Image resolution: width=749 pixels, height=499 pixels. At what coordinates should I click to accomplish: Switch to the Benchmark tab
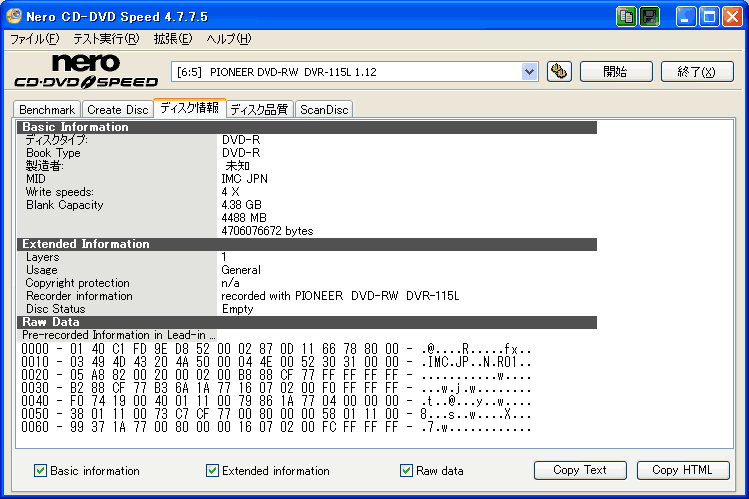pos(47,110)
